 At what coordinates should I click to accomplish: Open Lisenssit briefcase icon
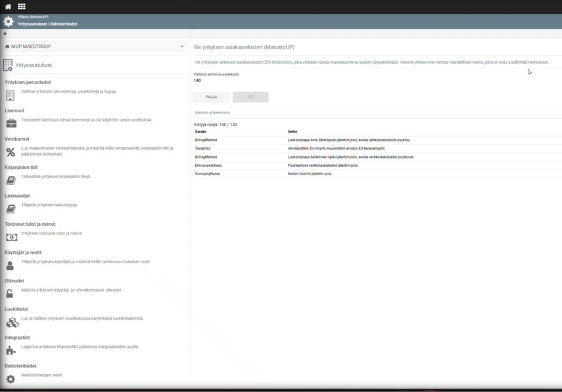11,123
